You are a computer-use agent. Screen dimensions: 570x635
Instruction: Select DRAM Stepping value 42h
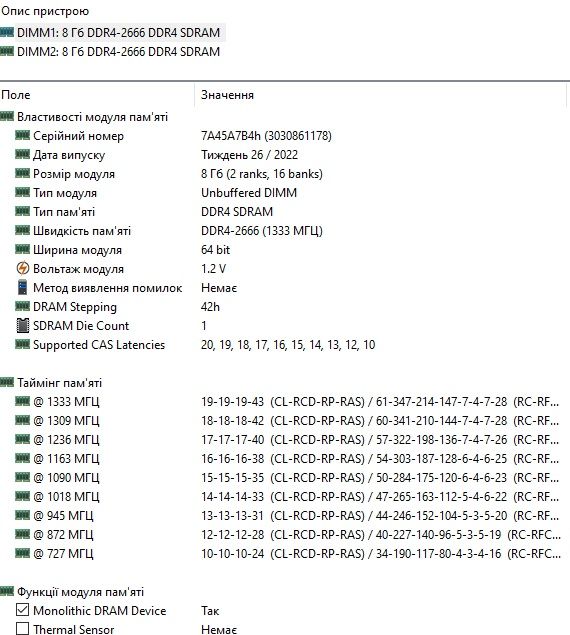[210, 307]
